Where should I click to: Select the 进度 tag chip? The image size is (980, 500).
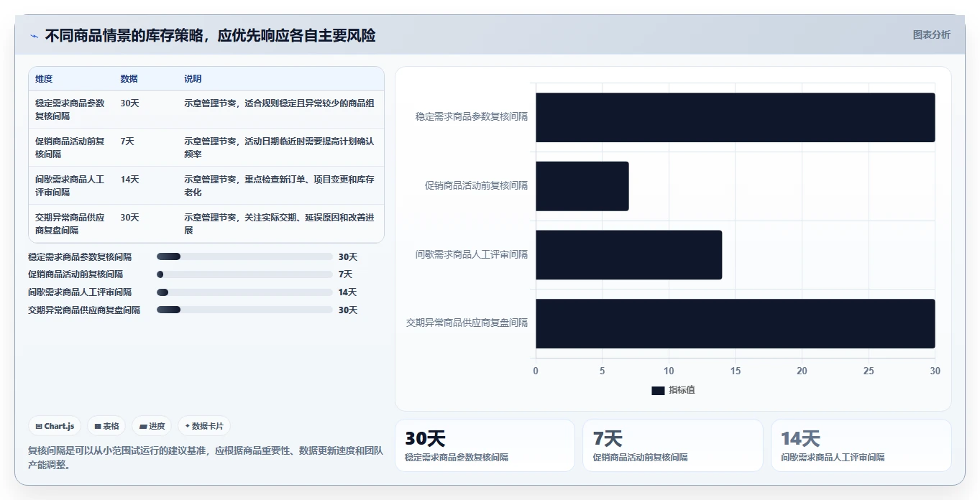click(152, 426)
